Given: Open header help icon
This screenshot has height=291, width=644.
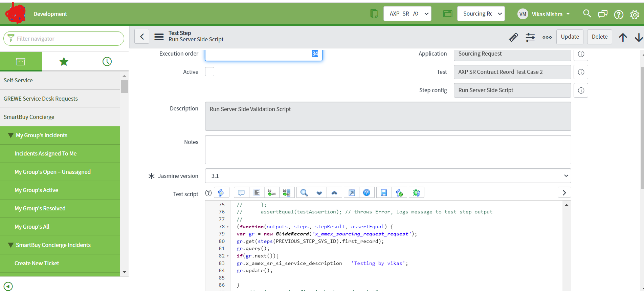Looking at the screenshot, I should point(619,15).
